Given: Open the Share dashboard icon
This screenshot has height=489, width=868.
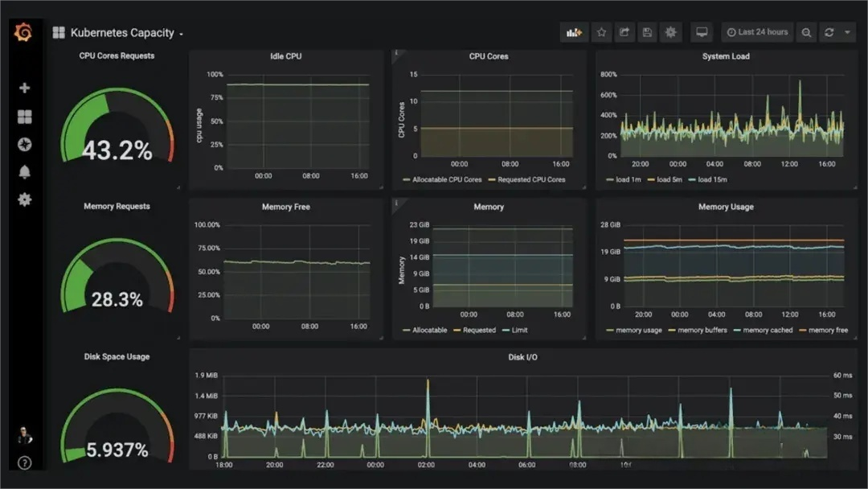Looking at the screenshot, I should tap(624, 32).
